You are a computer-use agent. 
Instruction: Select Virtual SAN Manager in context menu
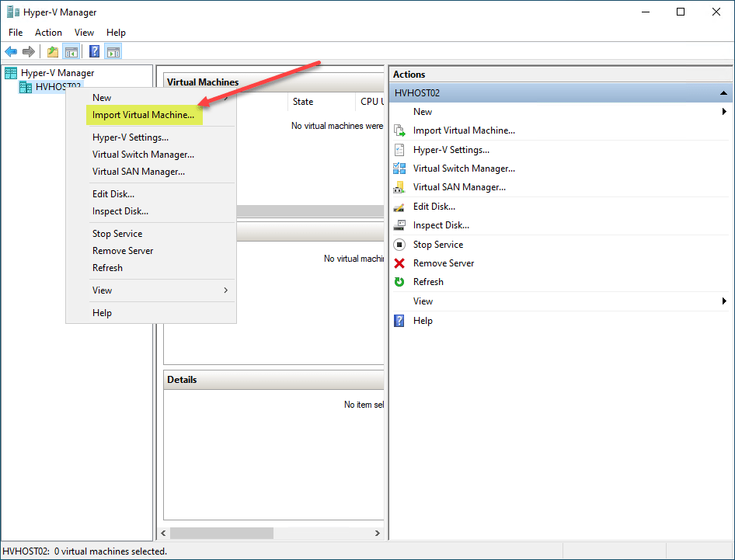coord(150,172)
